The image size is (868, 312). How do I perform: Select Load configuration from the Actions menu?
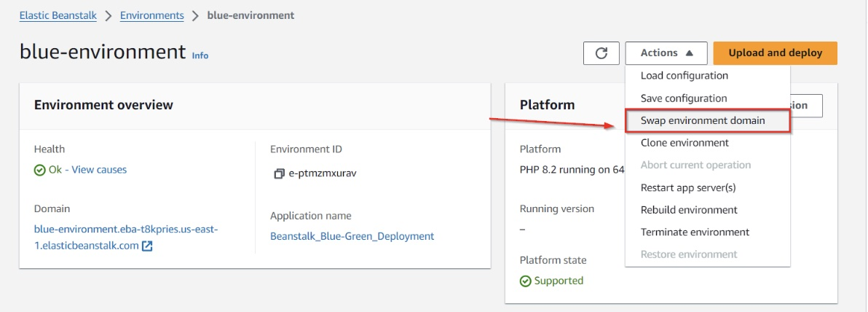pos(684,76)
